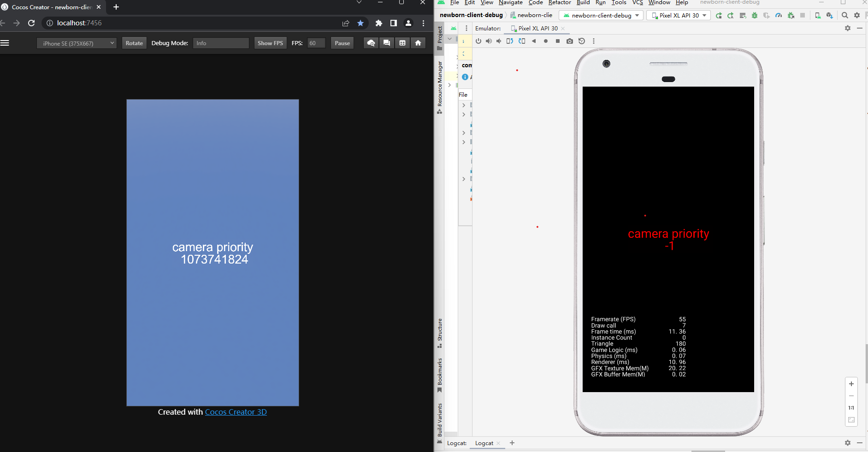Open the Profiler gauge icon

779,15
